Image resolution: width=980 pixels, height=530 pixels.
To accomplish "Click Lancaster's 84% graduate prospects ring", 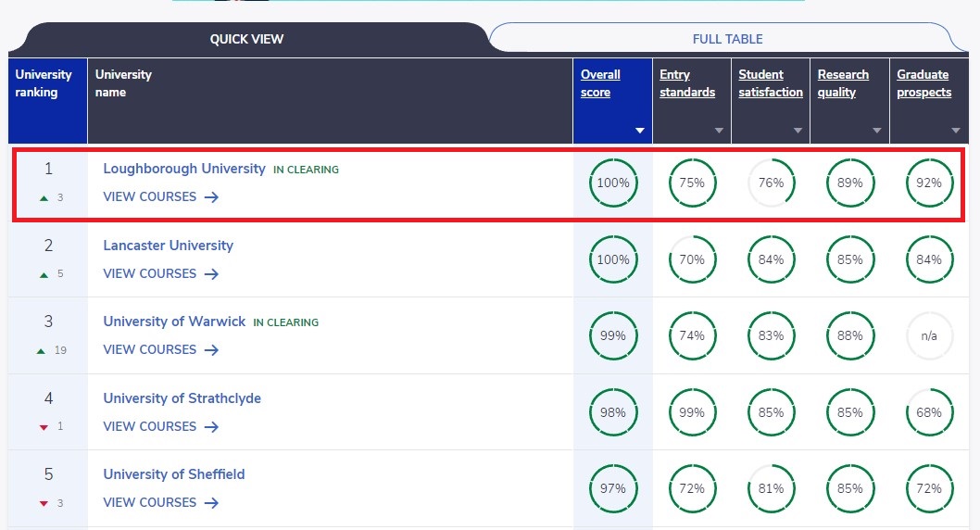I will (929, 259).
